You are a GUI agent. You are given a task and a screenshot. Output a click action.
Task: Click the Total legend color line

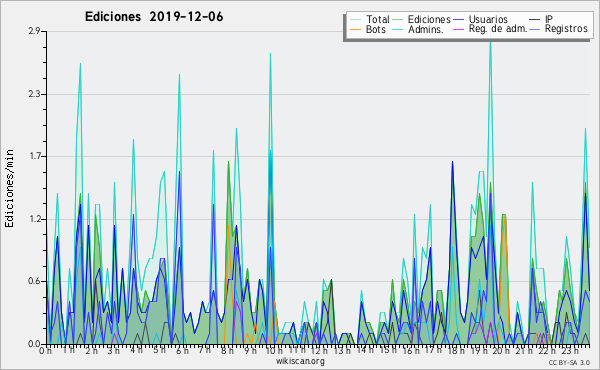(355, 20)
